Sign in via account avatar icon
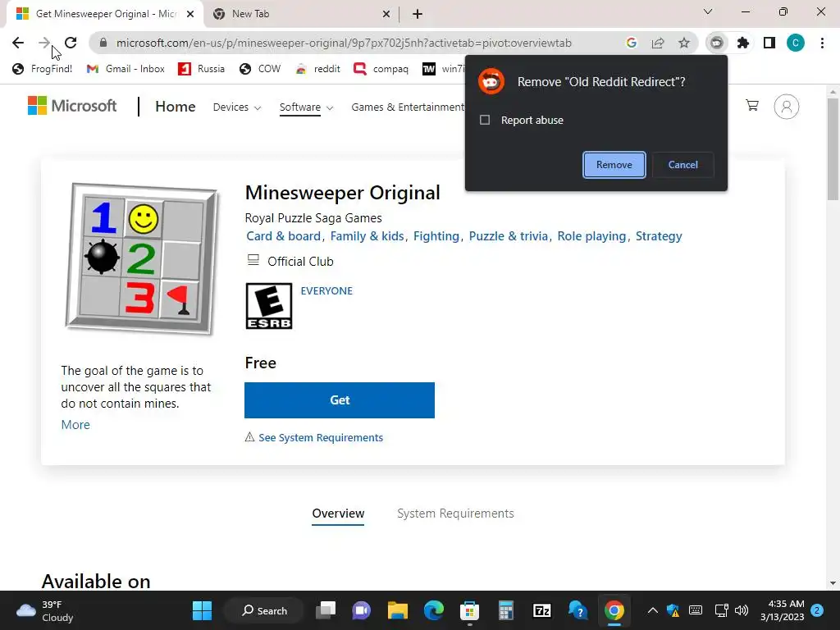 (x=787, y=107)
